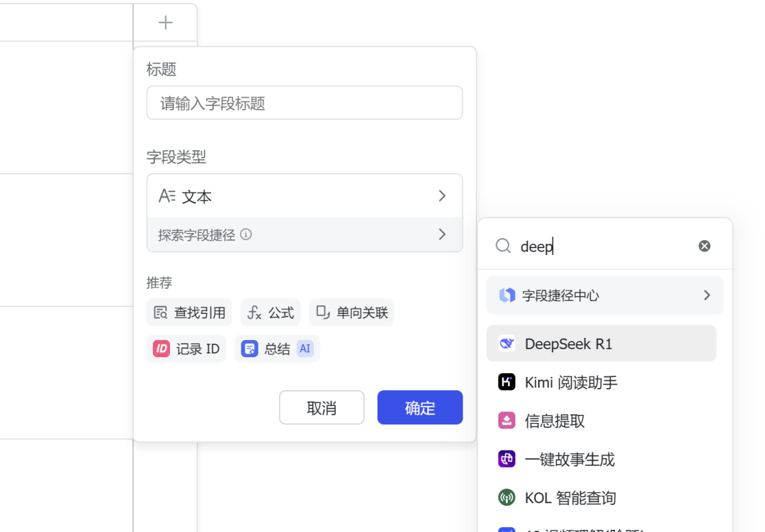Click the red ID icon

tap(161, 349)
